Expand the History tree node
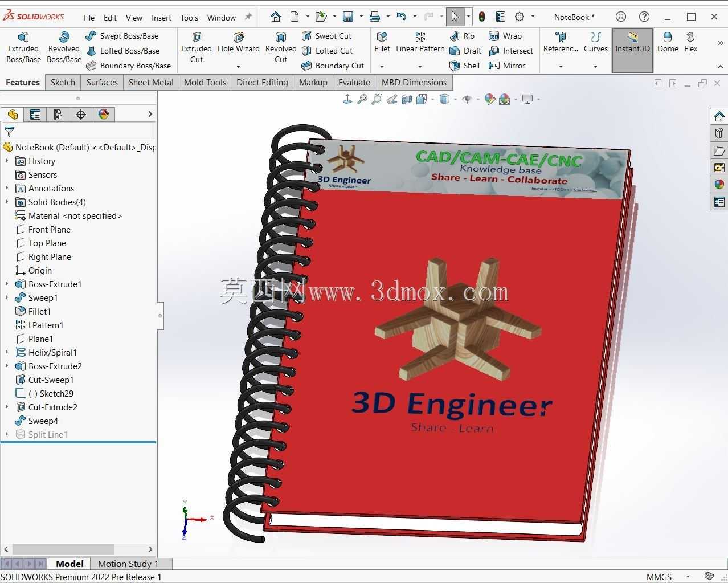 [x=7, y=161]
